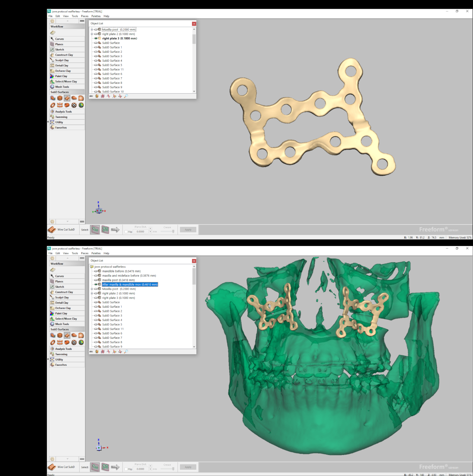Screen dimensions: 473x476
Task: Hide bold 'right plate 3' via eye icon
Action: pyautogui.click(x=96, y=38)
